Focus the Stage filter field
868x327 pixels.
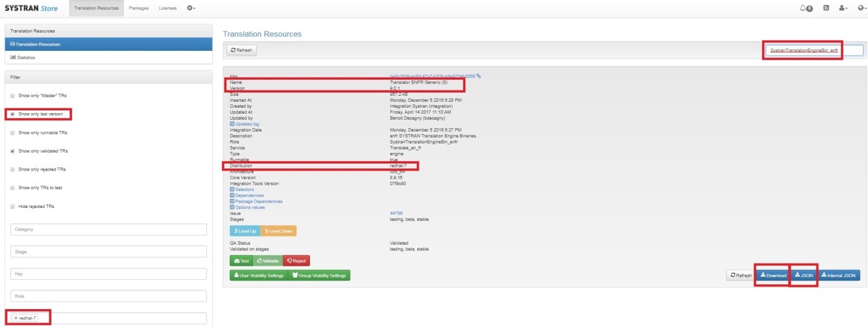point(108,252)
